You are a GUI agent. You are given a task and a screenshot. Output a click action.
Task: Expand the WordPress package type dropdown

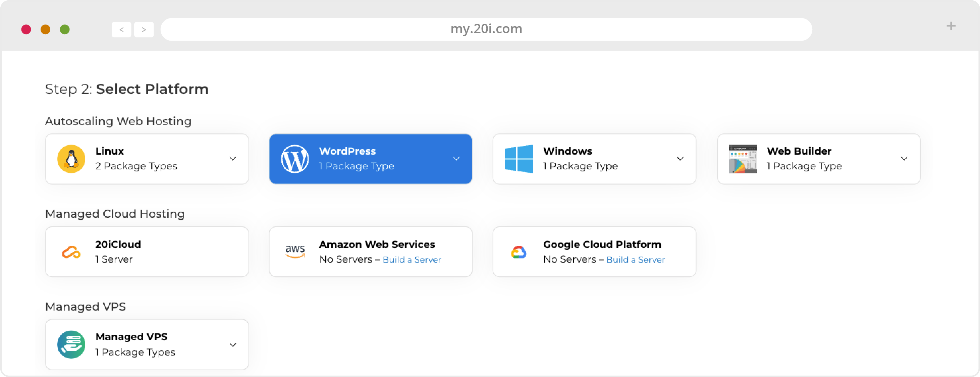tap(456, 158)
